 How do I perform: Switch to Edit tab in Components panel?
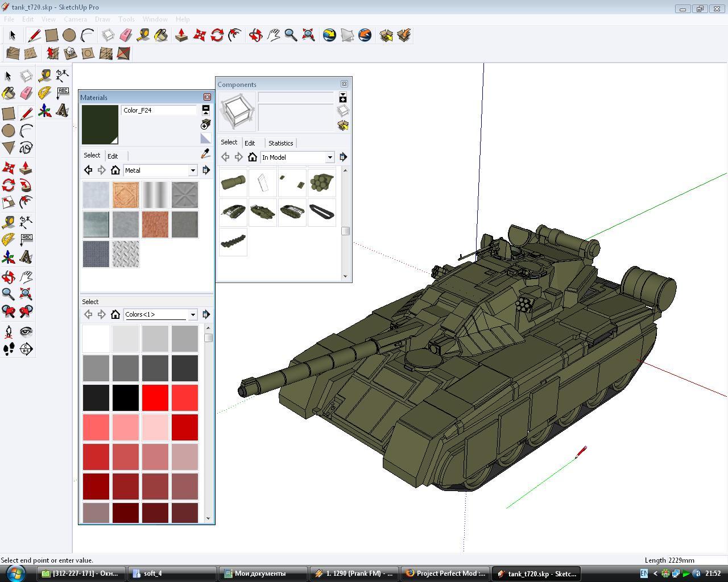click(x=250, y=143)
